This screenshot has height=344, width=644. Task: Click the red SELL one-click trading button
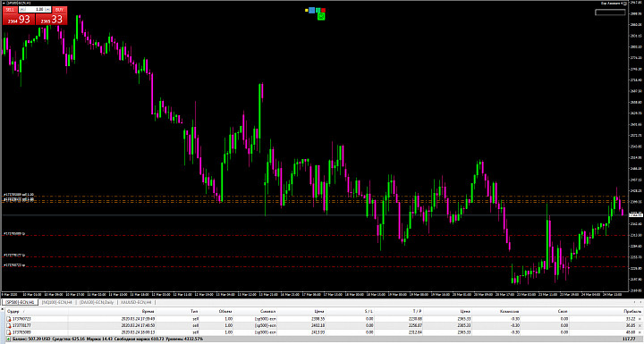click(x=11, y=10)
